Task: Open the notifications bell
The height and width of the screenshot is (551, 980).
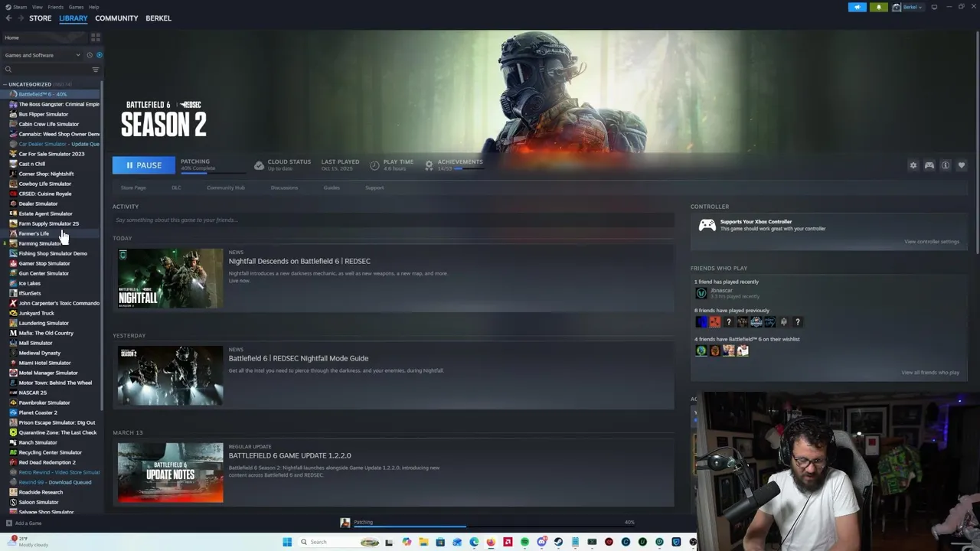Action: point(879,7)
